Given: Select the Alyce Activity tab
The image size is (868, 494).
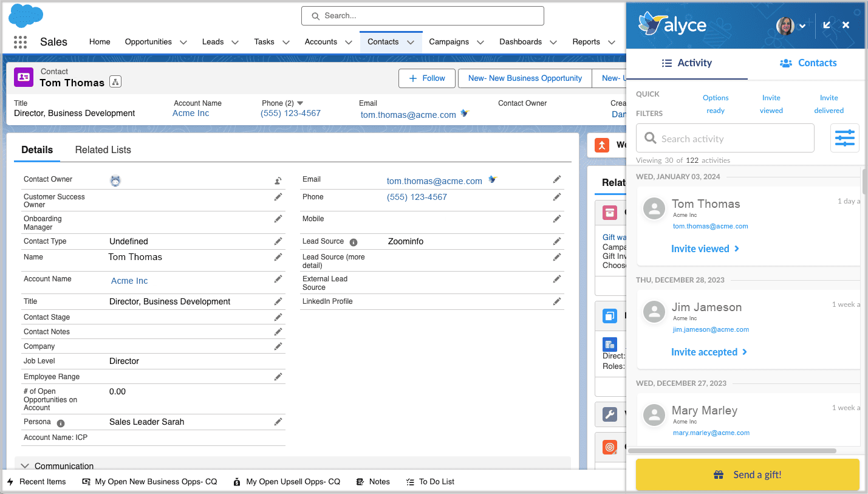Looking at the screenshot, I should pos(687,63).
